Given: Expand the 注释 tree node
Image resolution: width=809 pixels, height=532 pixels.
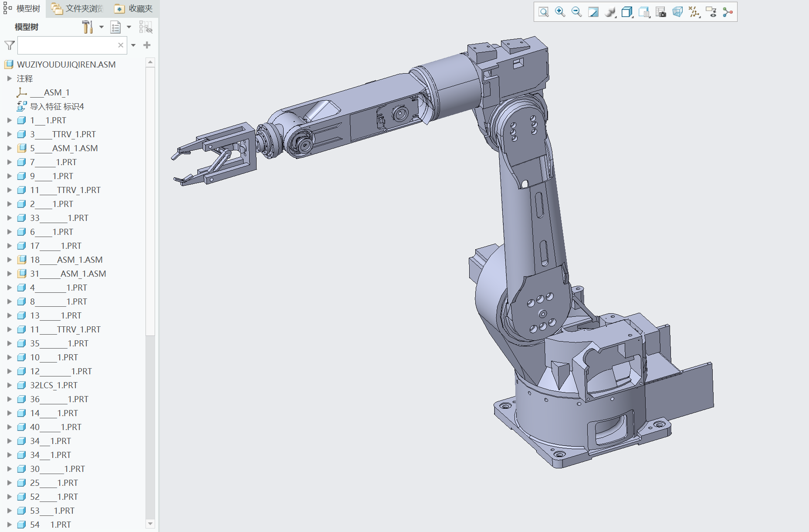Looking at the screenshot, I should (x=9, y=78).
